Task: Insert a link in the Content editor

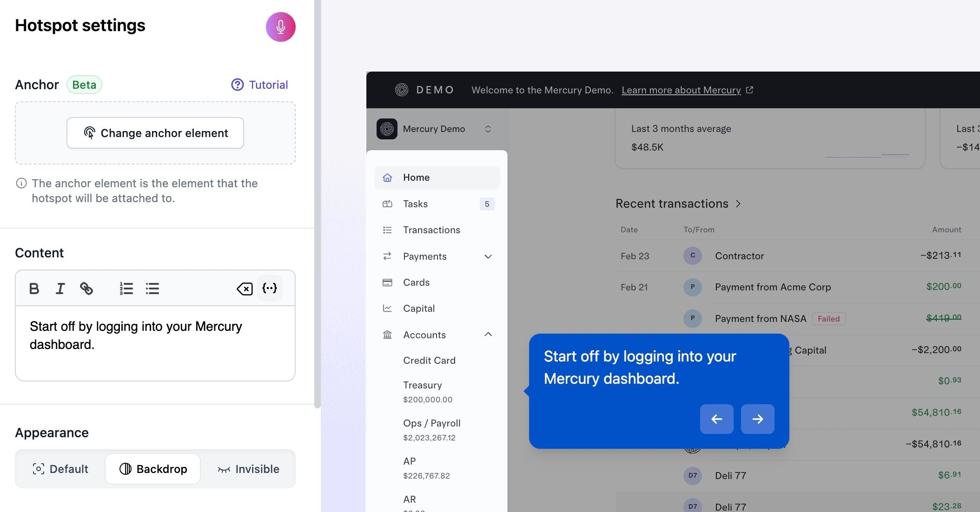Action: tap(86, 289)
